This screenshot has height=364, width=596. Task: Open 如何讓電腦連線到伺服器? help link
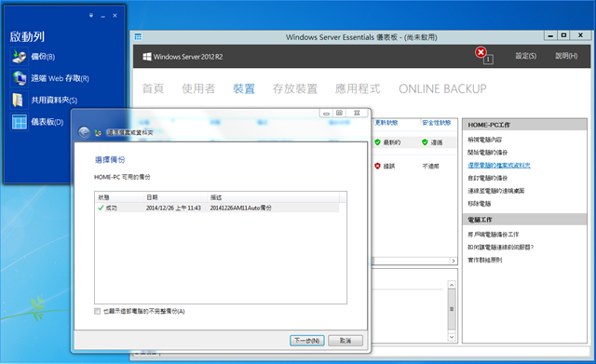click(x=501, y=247)
